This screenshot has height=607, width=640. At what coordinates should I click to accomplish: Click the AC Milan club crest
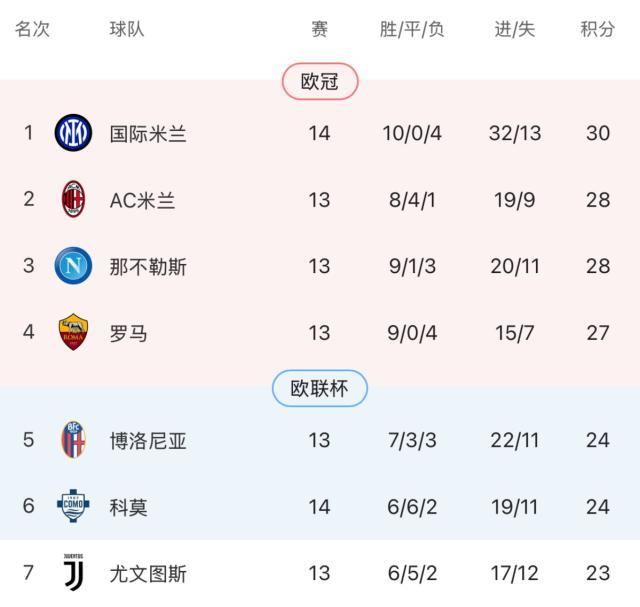pos(73,199)
